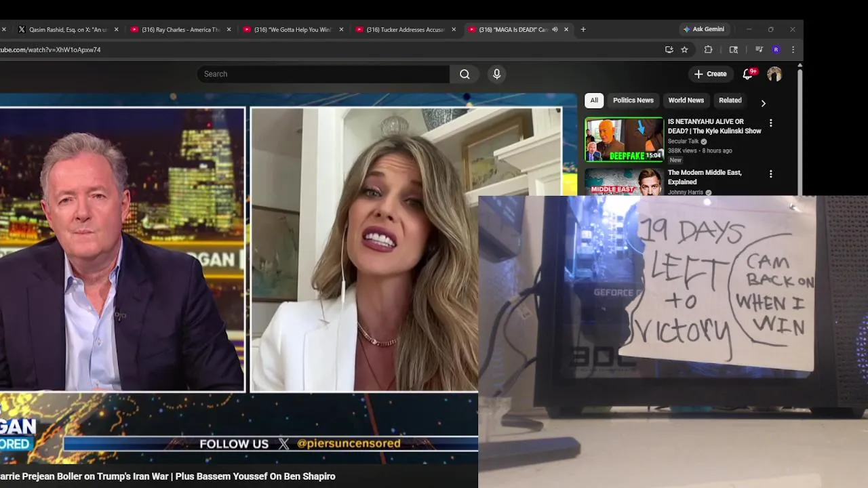868x488 pixels.
Task: Open the Secular Talk channel link
Action: 683,142
